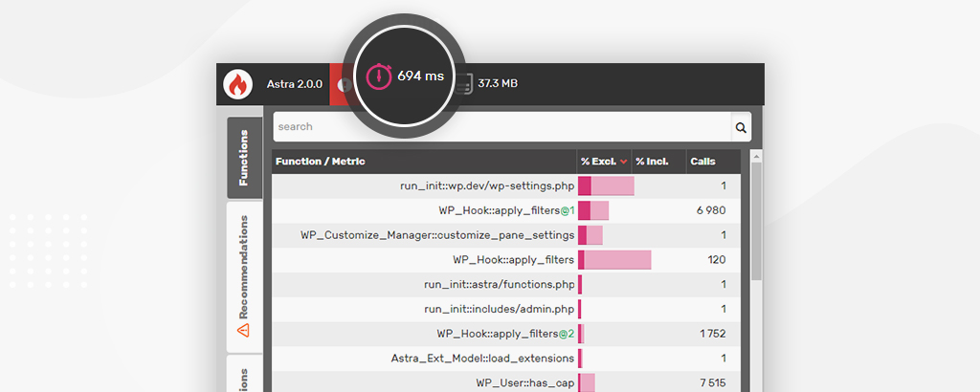Sort by Function / Metric column header

point(424,162)
